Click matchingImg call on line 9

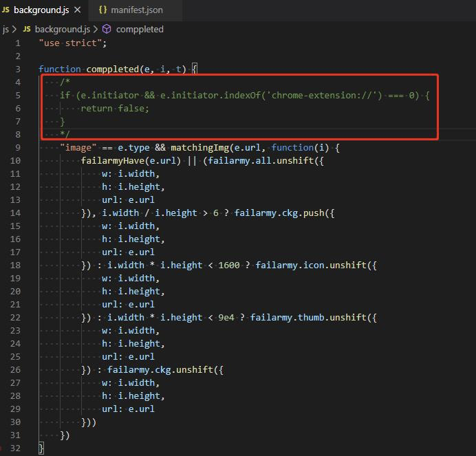coord(200,148)
